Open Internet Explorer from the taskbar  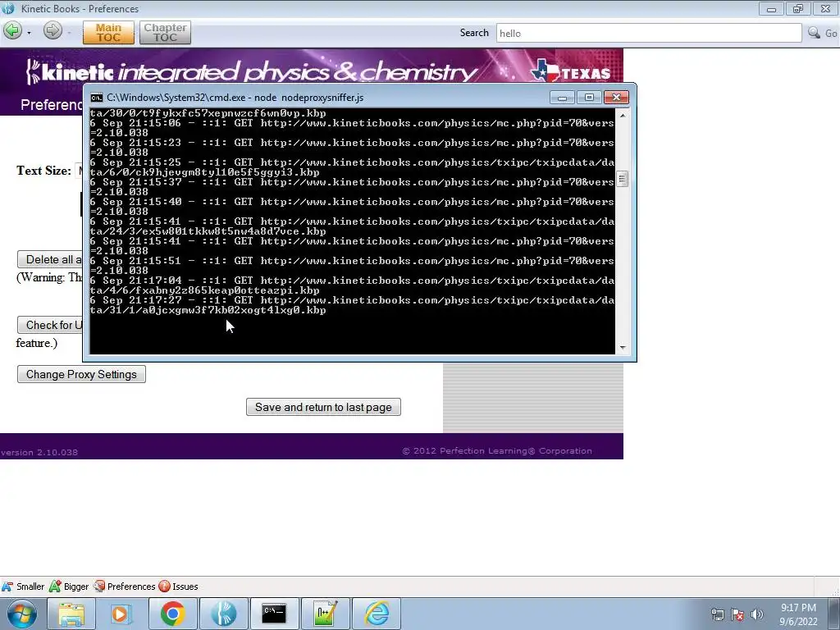(377, 614)
